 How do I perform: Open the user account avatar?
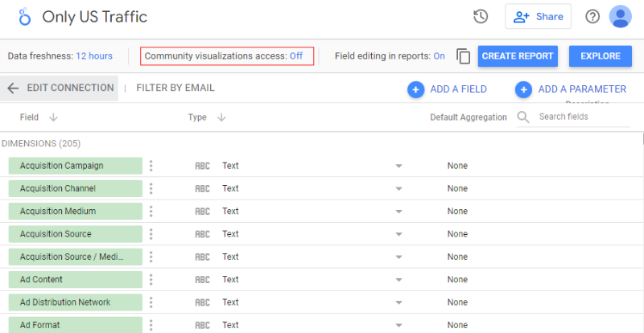pos(620,16)
